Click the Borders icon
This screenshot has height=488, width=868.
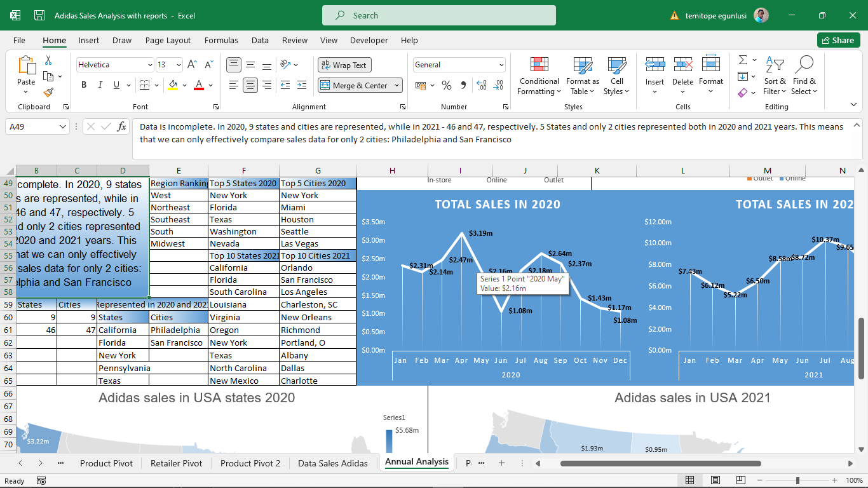144,85
